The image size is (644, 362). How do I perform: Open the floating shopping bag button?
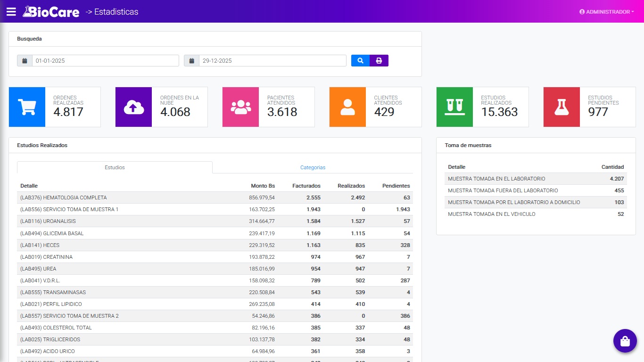(625, 340)
